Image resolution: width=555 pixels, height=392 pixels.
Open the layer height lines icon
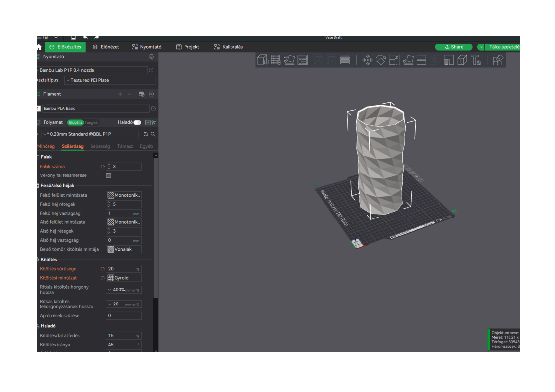pos(345,60)
